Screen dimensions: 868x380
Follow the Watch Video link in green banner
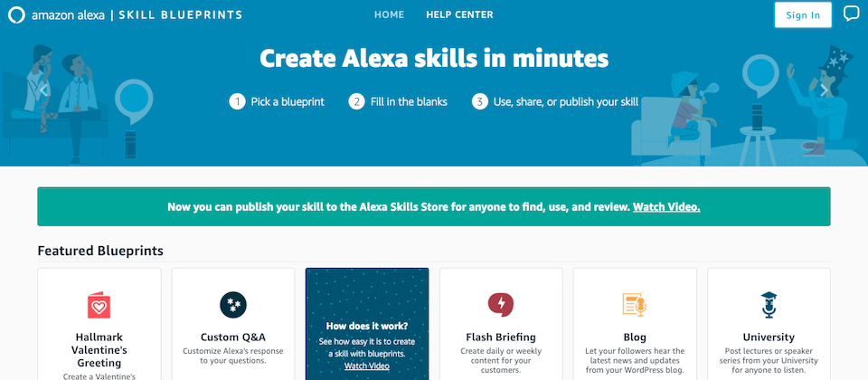point(666,207)
